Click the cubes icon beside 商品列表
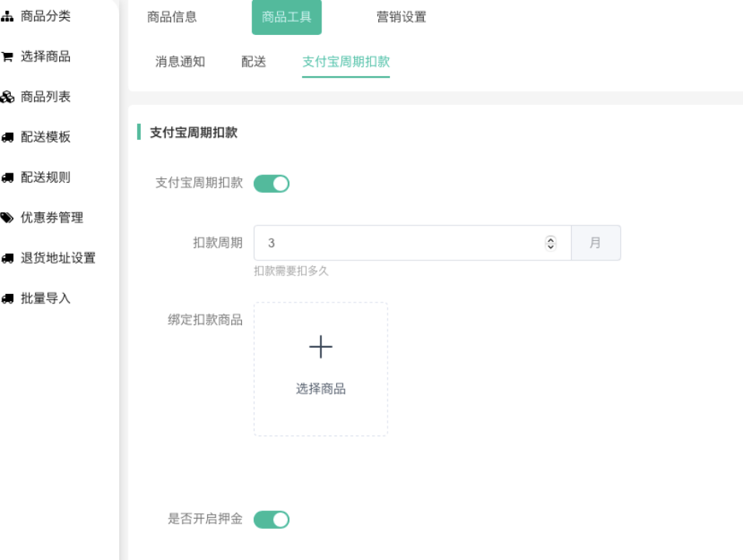This screenshot has height=560, width=743. pos(8,97)
